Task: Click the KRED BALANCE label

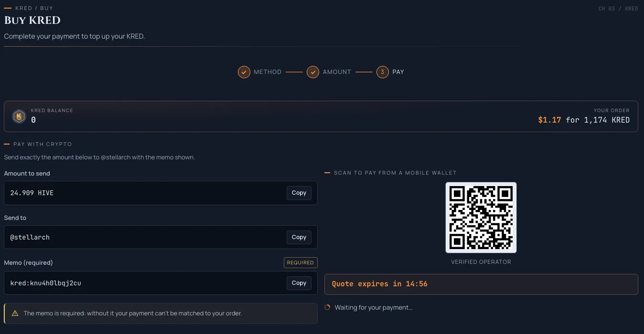Action: 52,110
